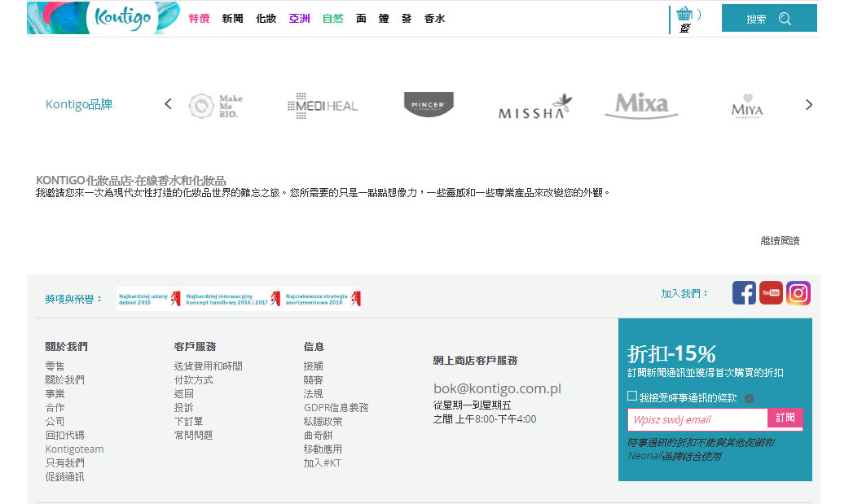Click the 搜索 search button

click(x=769, y=18)
